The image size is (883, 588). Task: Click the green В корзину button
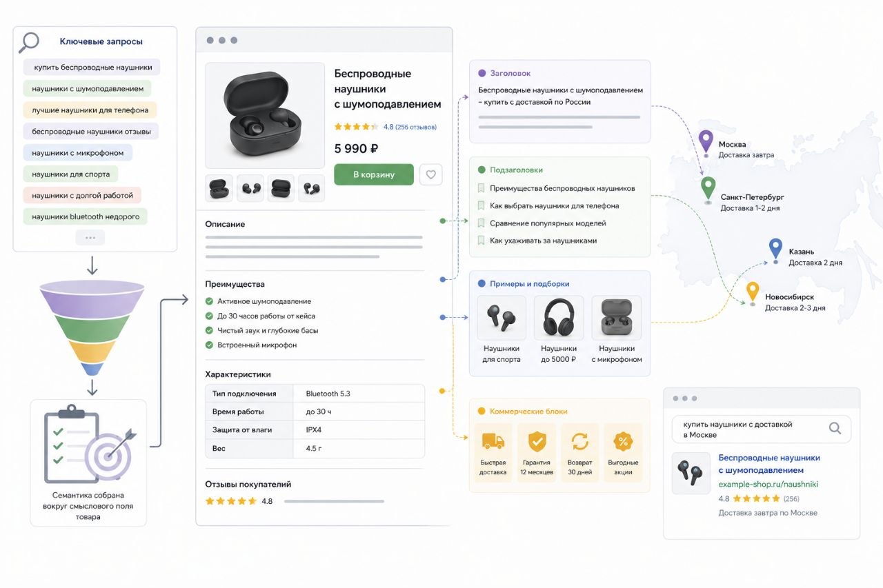pos(374,174)
